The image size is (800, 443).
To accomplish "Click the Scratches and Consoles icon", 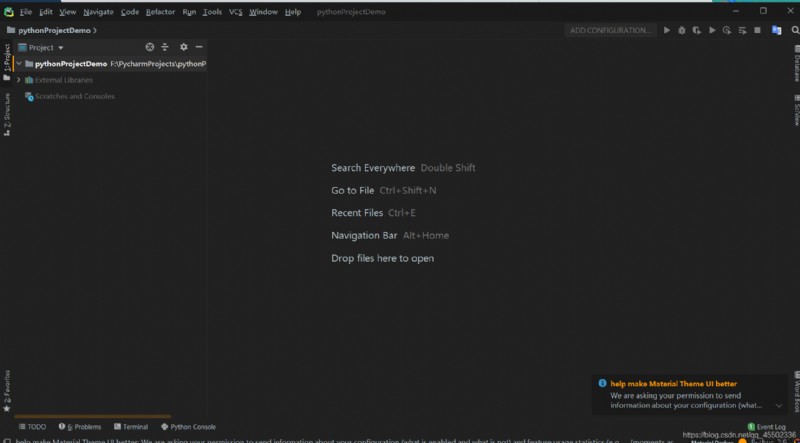I will [29, 96].
